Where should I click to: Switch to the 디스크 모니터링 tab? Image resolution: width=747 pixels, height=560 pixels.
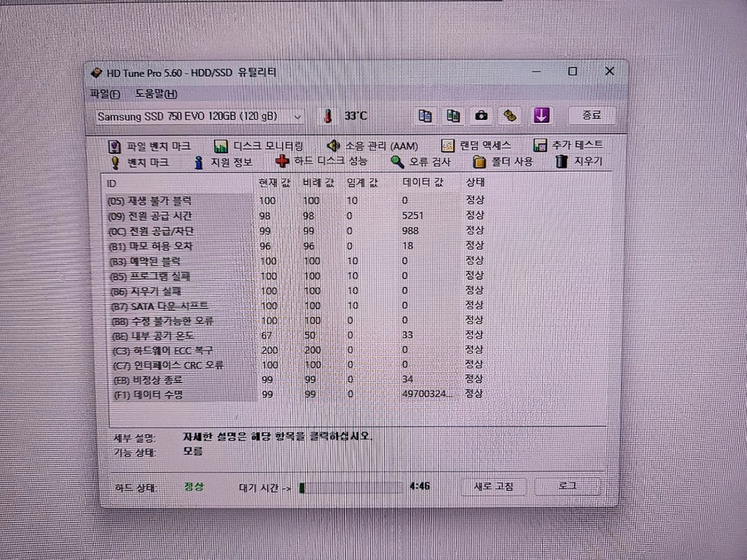[258, 146]
